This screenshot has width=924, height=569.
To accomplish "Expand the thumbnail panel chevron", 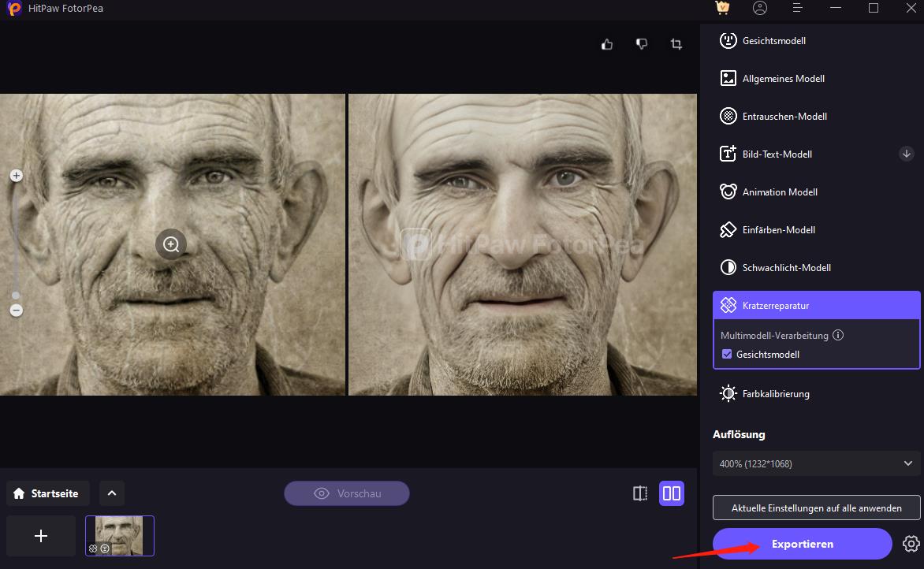I will pos(112,493).
